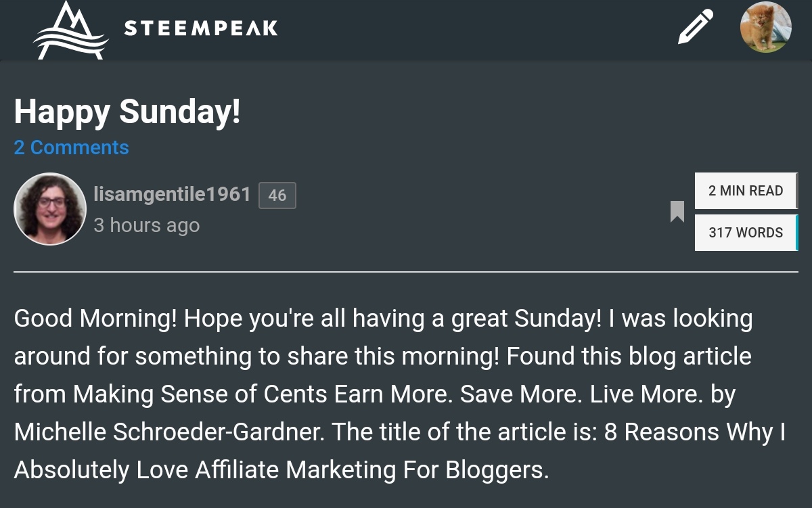812x508 pixels.
Task: Click the reputation badge showing 46
Action: click(277, 195)
